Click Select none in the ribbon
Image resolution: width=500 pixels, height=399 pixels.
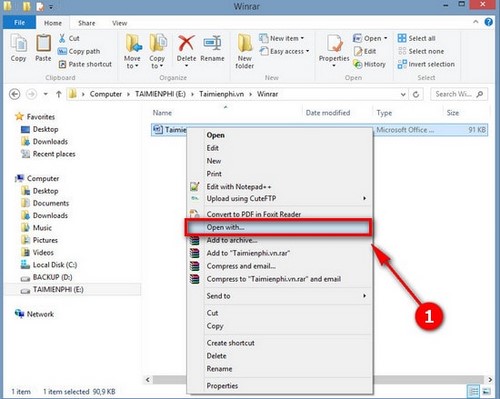pos(421,51)
